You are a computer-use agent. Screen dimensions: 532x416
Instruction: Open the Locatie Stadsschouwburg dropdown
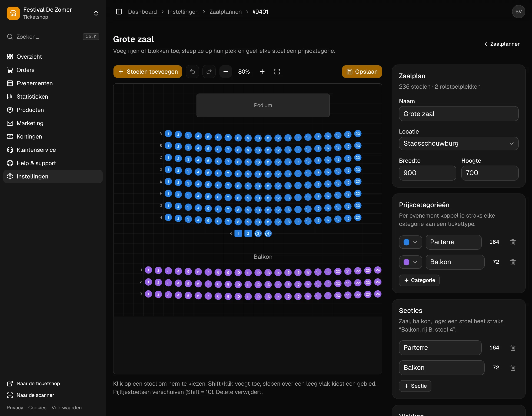459,143
